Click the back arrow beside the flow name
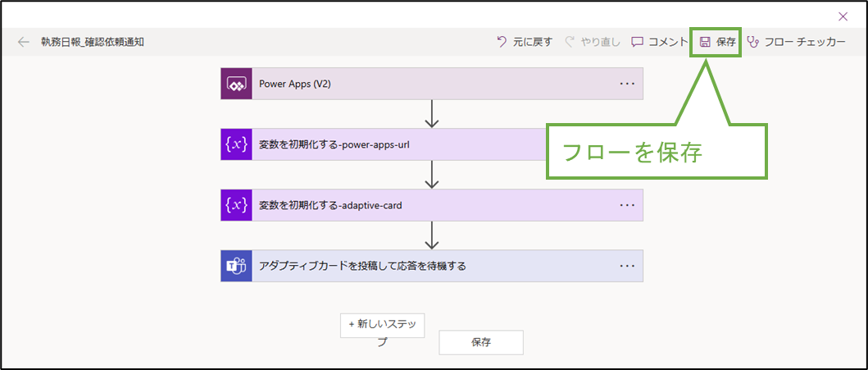This screenshot has width=868, height=370. click(x=23, y=42)
